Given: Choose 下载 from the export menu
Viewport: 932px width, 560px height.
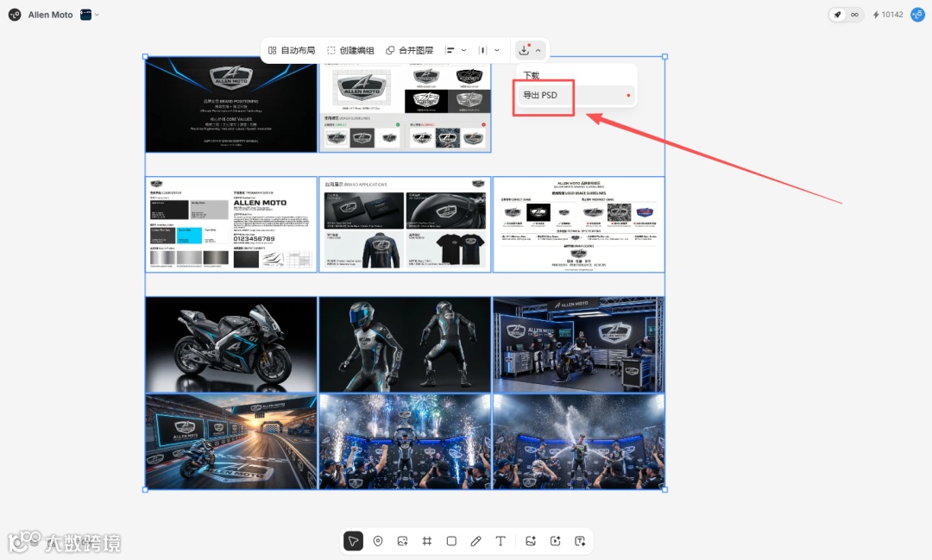Looking at the screenshot, I should click(x=532, y=75).
